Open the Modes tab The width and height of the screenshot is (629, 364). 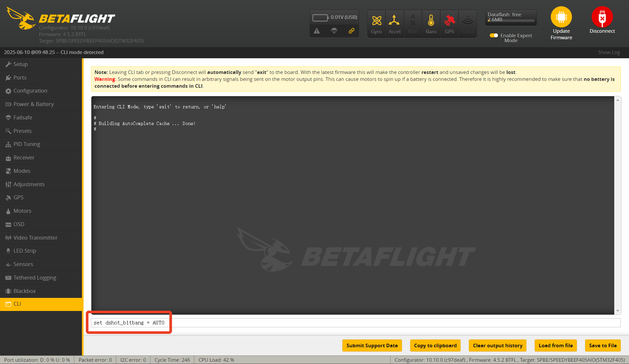(x=41, y=171)
